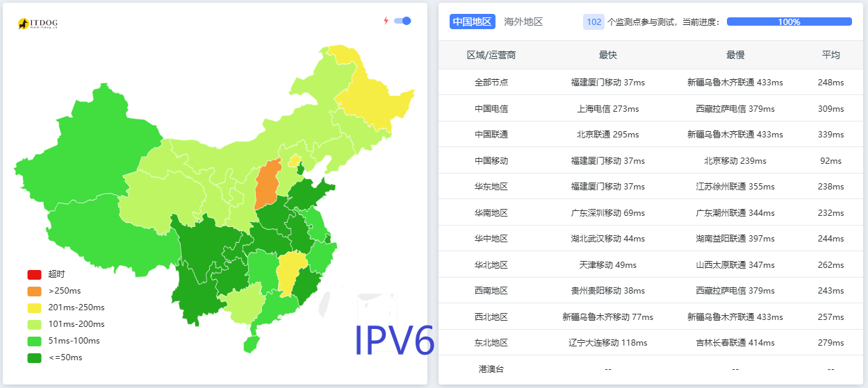This screenshot has height=388, width=868.
Task: Click the 100% progress bar
Action: pyautogui.click(x=789, y=22)
